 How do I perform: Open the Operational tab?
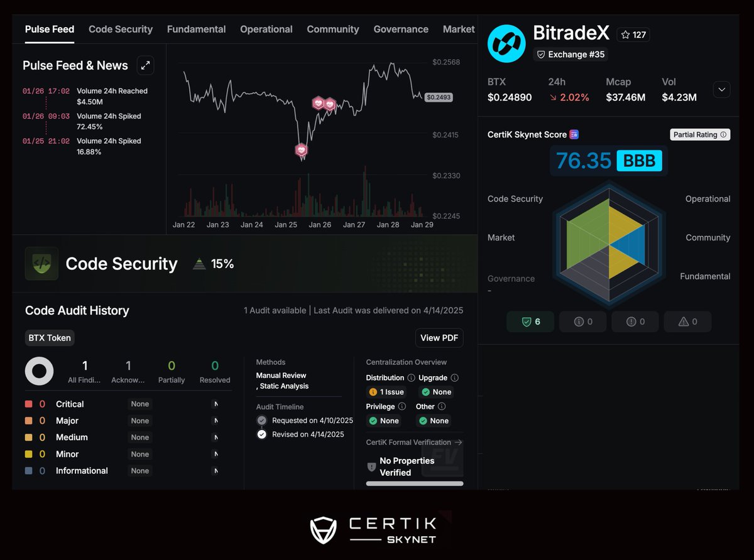coord(266,29)
